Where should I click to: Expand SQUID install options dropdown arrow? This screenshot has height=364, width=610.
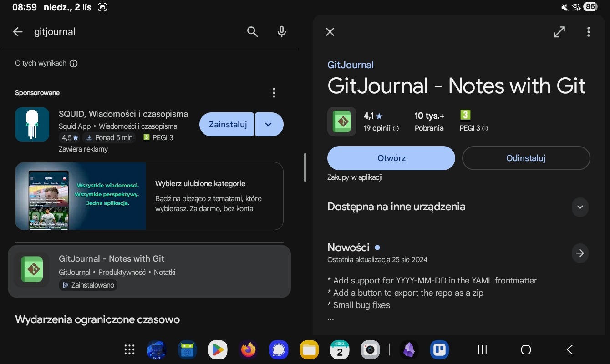point(269,124)
